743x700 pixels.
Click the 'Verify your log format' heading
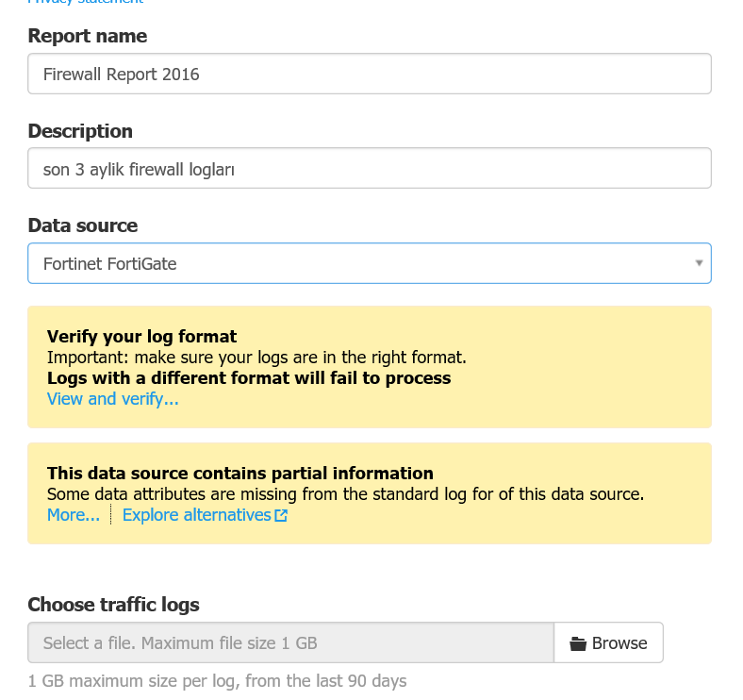(141, 336)
